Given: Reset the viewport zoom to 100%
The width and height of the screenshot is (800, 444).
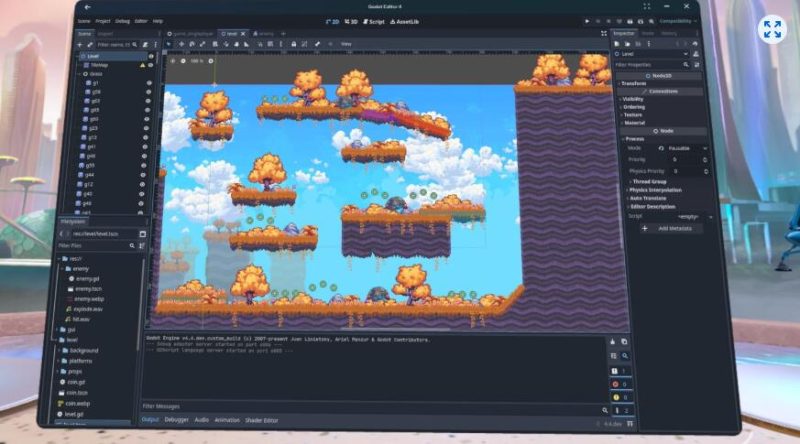Looking at the screenshot, I should click(196, 61).
